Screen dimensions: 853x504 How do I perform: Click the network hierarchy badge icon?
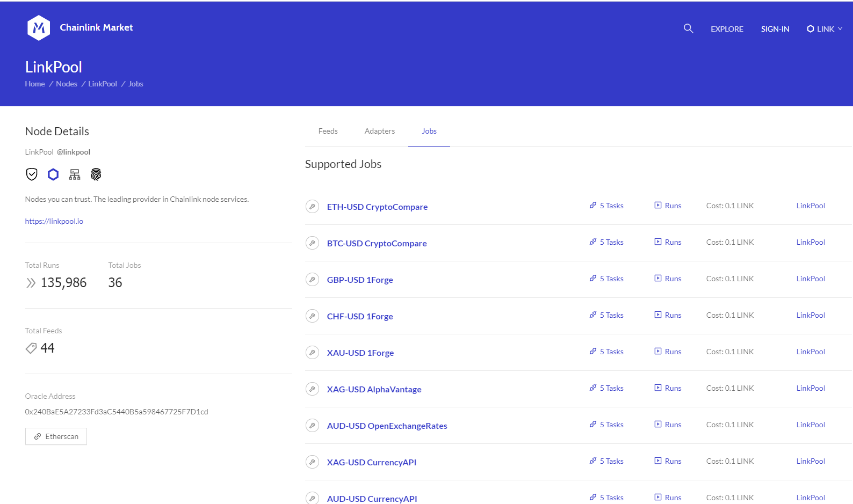tap(75, 174)
